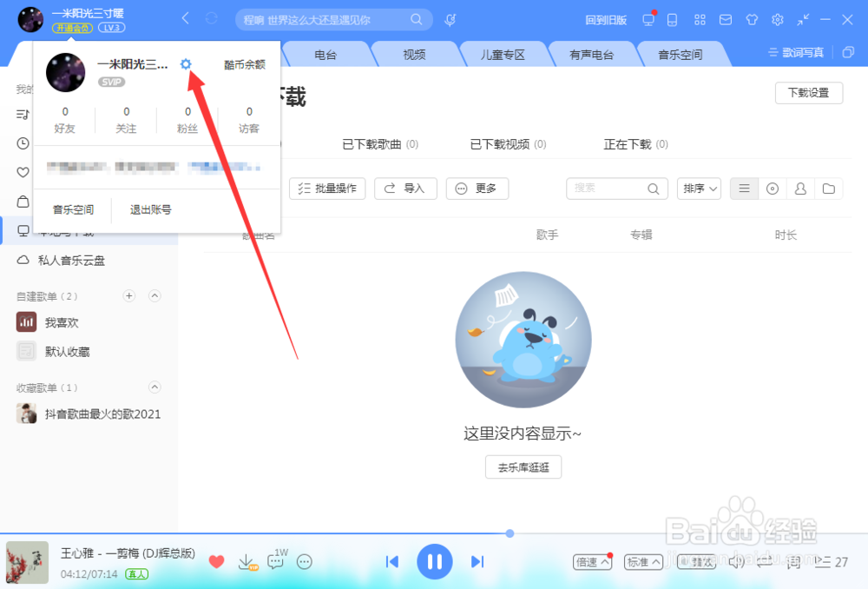Switch to mini mode with shrink arrows
The image size is (868, 589).
tap(803, 20)
